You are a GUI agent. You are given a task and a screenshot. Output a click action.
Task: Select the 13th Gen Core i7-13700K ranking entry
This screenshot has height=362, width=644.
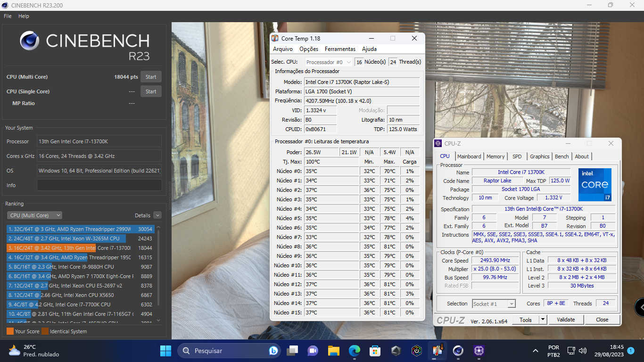81,248
